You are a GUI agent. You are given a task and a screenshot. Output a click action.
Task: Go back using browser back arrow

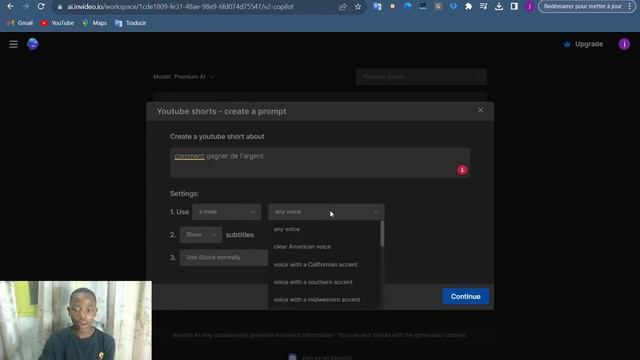[x=11, y=7]
